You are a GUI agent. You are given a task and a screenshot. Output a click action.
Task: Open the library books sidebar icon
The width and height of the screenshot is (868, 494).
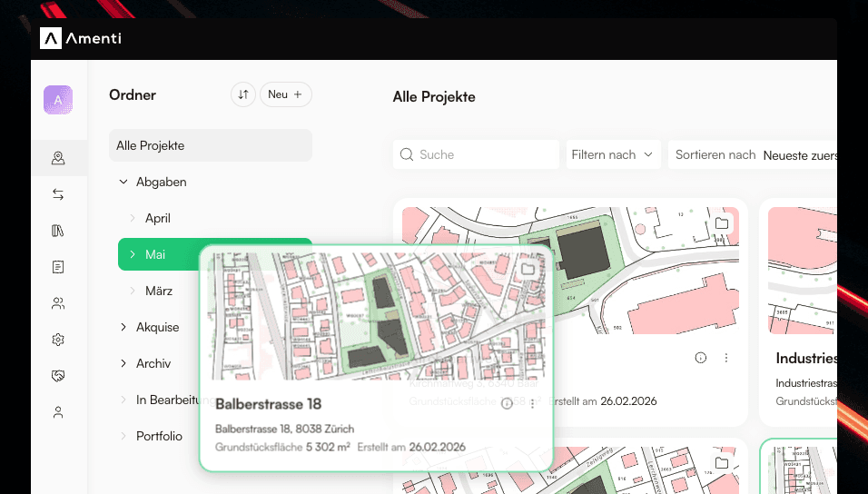58,231
